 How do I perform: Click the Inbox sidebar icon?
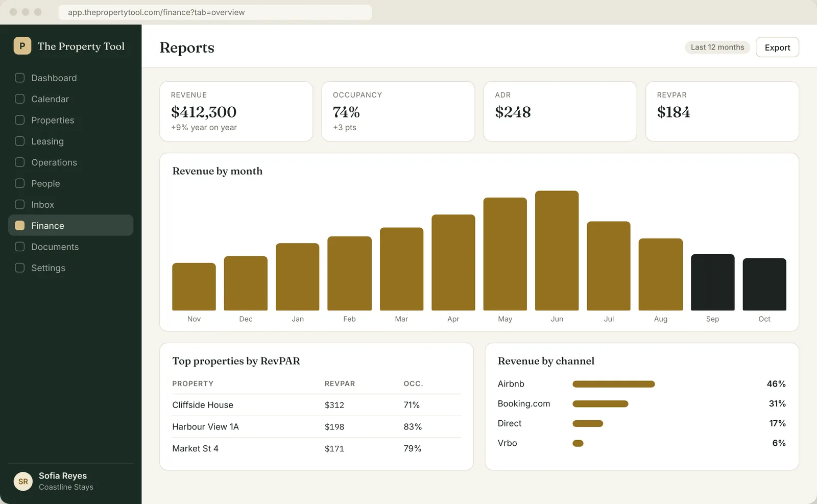pos(20,204)
